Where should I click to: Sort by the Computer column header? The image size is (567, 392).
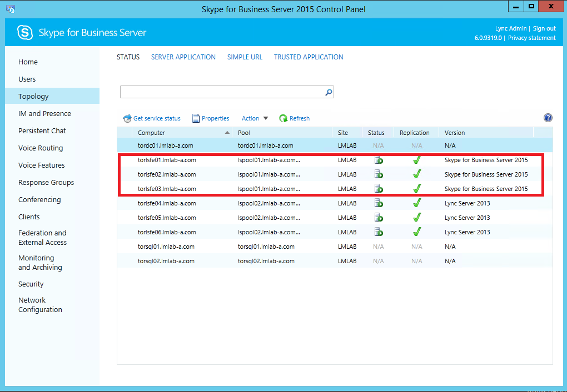coord(153,132)
